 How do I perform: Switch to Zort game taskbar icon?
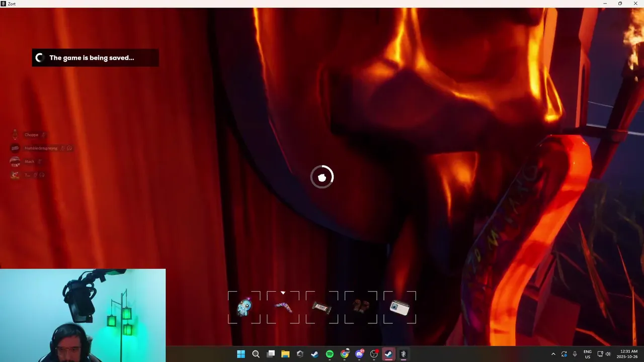403,354
